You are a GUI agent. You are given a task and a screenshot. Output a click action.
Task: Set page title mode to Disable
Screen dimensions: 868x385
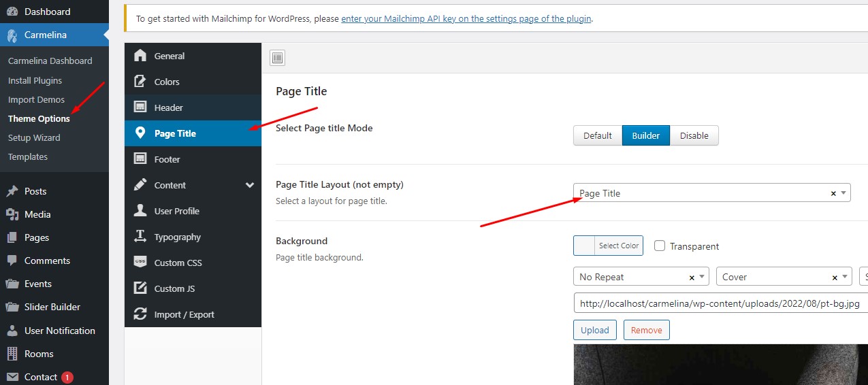pyautogui.click(x=694, y=135)
